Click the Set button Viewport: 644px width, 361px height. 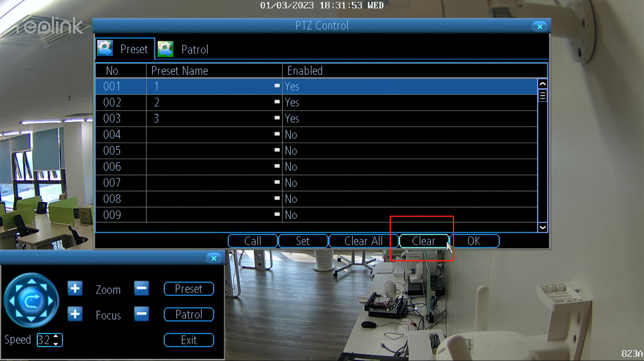point(303,241)
